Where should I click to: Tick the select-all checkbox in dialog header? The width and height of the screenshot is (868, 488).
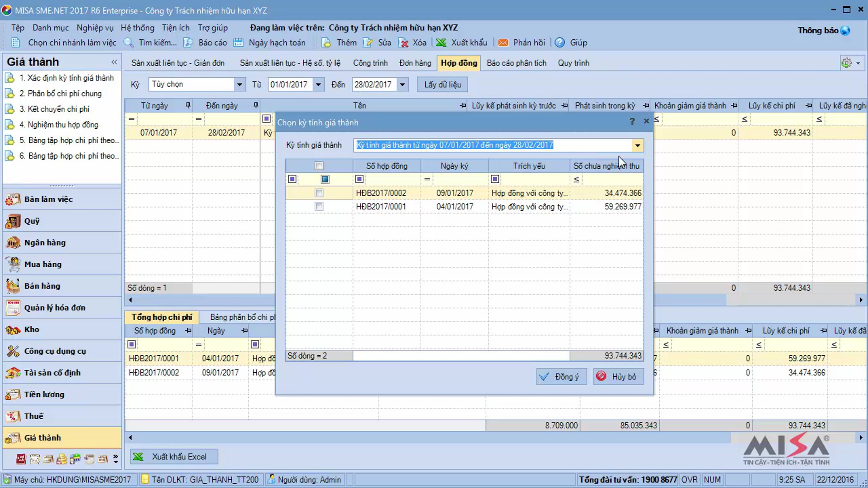coord(319,166)
